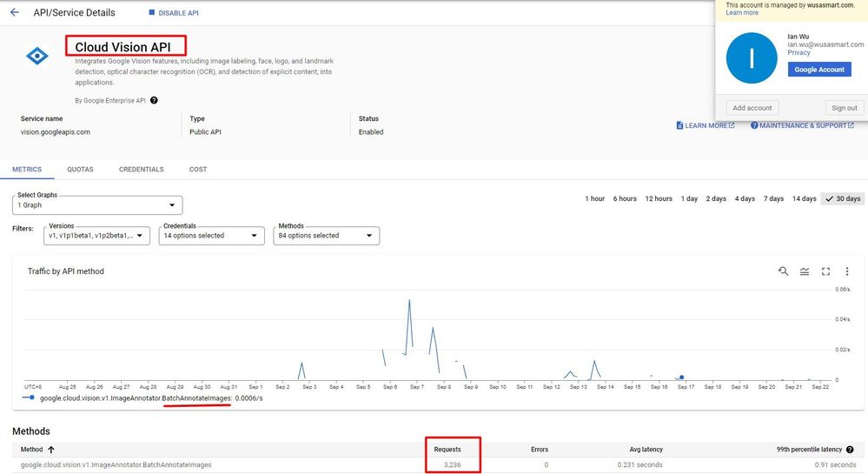Click the Google Account button
Viewport: 868px width, 474px height.
coord(819,70)
